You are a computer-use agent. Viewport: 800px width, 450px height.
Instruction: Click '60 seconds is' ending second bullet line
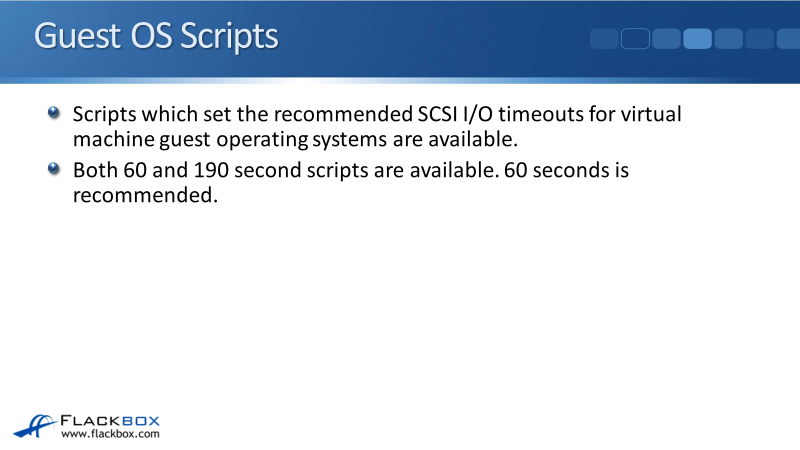pyautogui.click(x=571, y=171)
